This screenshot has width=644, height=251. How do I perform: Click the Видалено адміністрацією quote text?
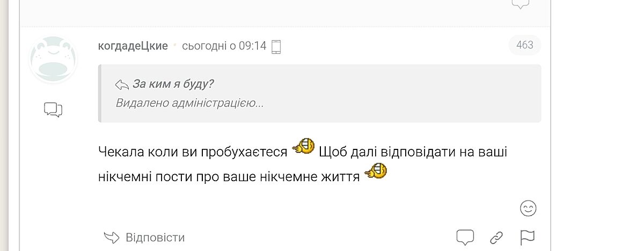[x=189, y=103]
